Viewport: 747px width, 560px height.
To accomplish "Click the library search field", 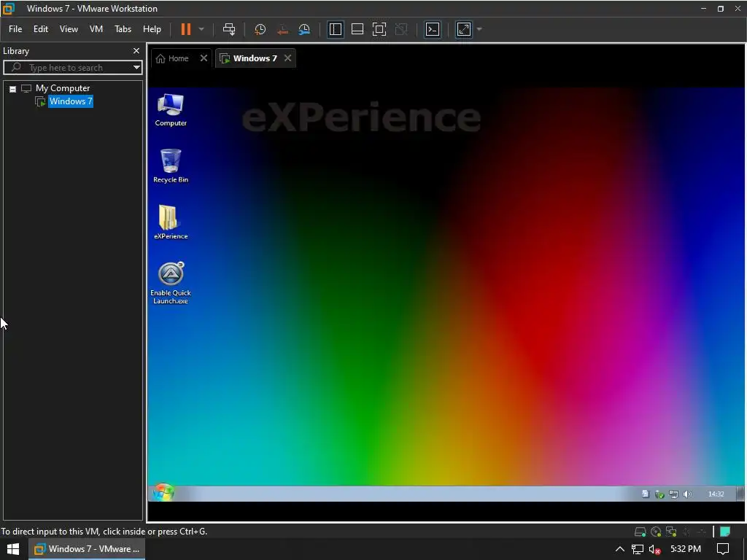I will 71,68.
